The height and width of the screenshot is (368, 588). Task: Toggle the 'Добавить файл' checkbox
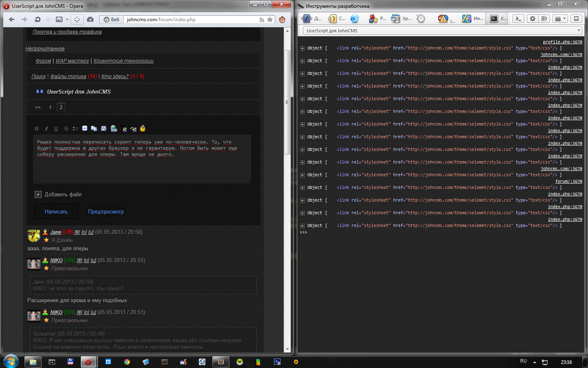(38, 195)
